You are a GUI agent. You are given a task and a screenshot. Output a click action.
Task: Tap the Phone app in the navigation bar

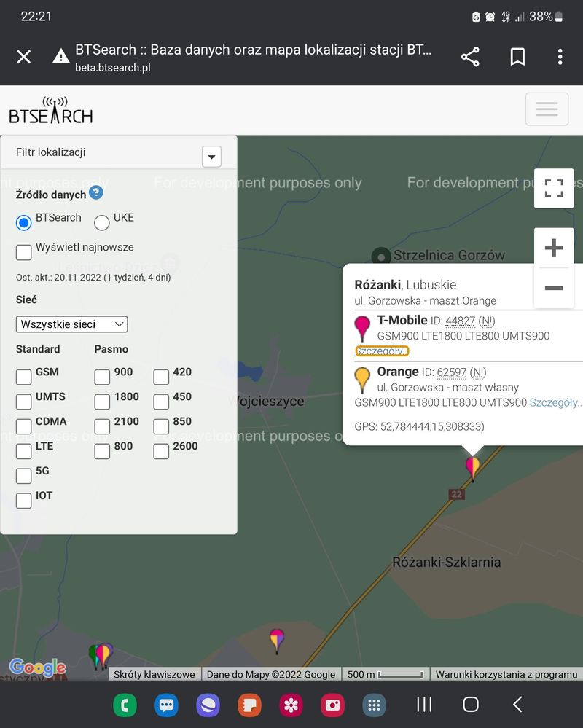pyautogui.click(x=125, y=705)
